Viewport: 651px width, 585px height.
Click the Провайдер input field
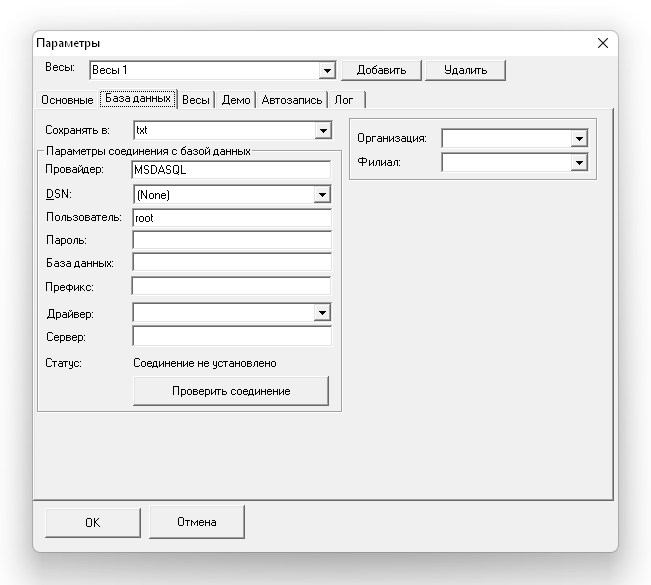point(231,170)
